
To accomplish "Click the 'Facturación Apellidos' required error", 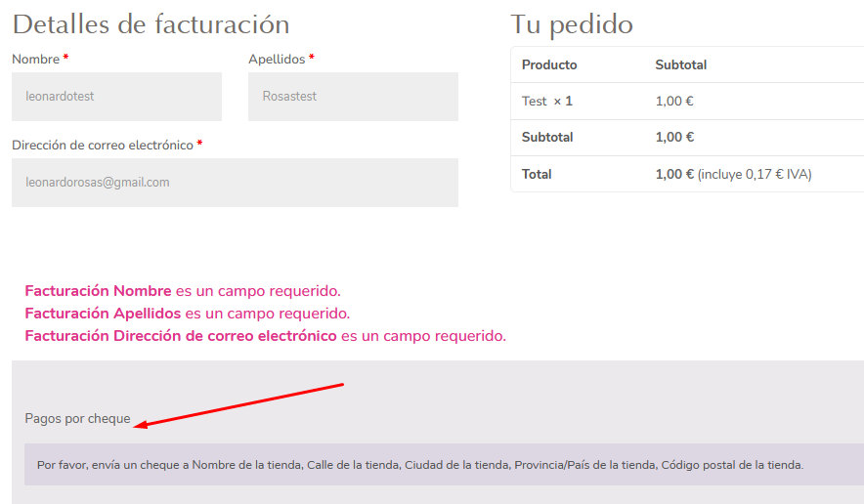I will point(188,314).
